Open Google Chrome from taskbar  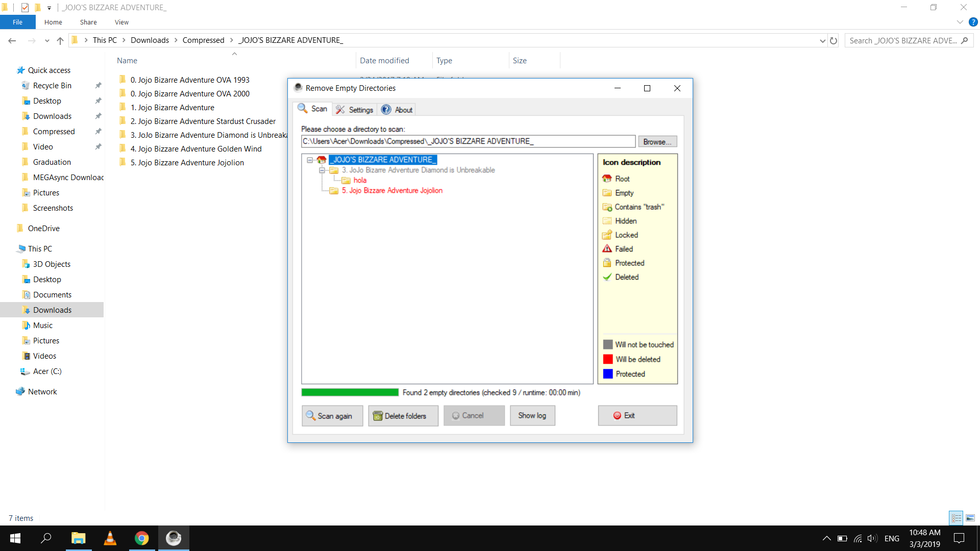(141, 538)
